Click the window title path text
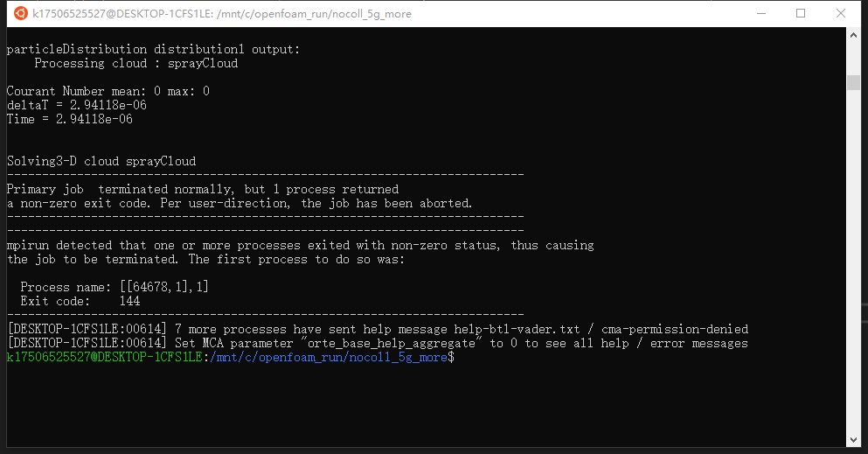This screenshot has width=868, height=454. [222, 14]
